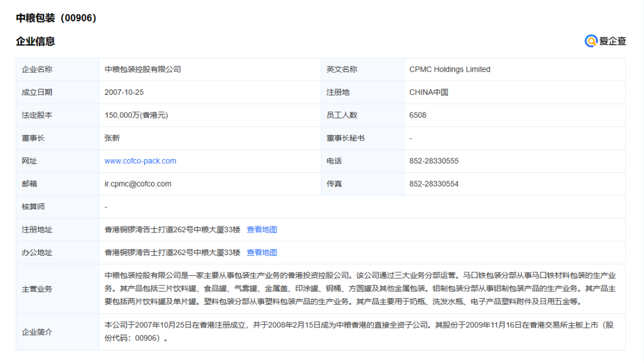The width and height of the screenshot is (644, 363).
Task: Click the employee count 6508
Action: point(417,116)
